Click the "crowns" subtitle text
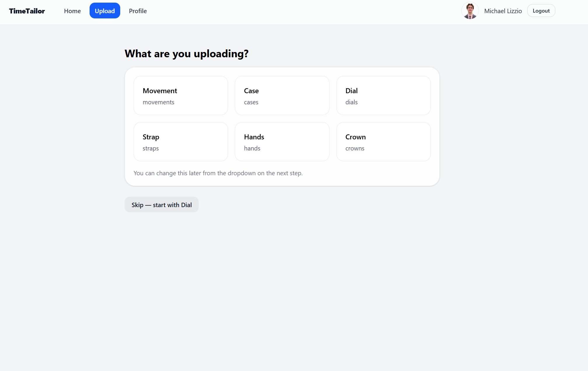This screenshot has width=588, height=371. coord(355,148)
